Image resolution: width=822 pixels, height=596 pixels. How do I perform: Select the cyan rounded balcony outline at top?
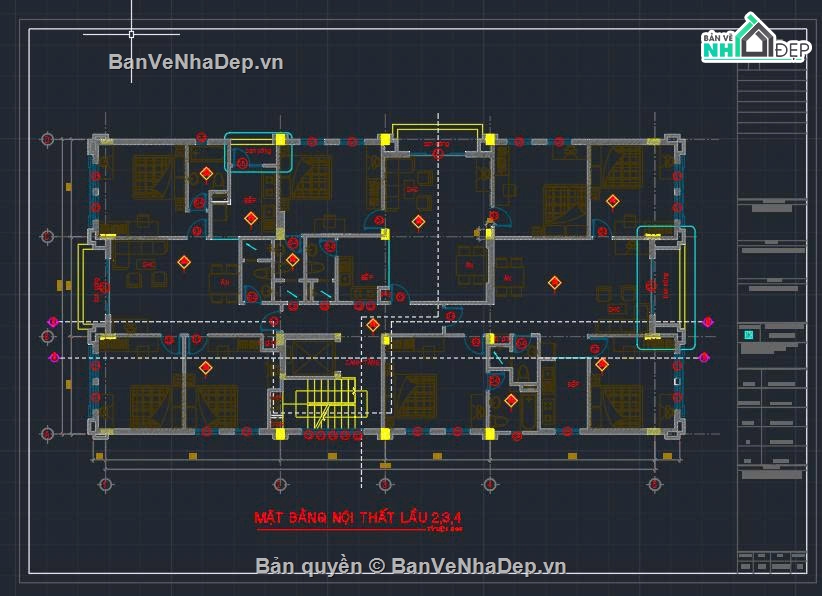pos(258,152)
